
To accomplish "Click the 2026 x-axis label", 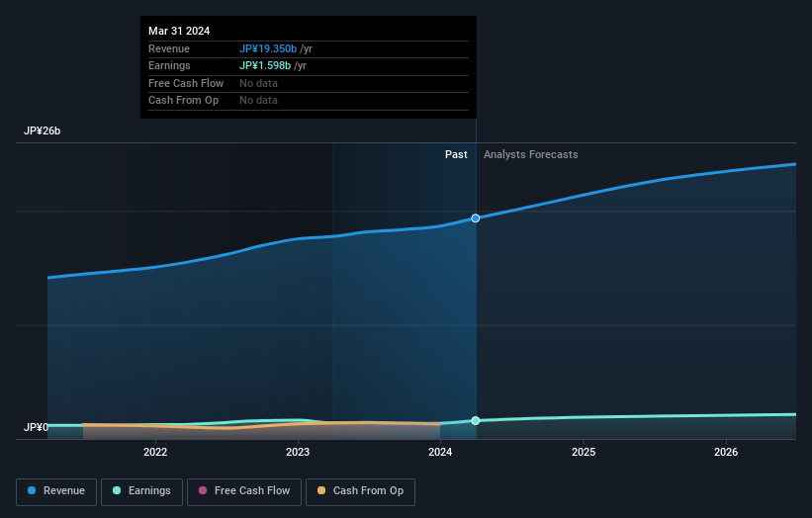I will tap(726, 453).
